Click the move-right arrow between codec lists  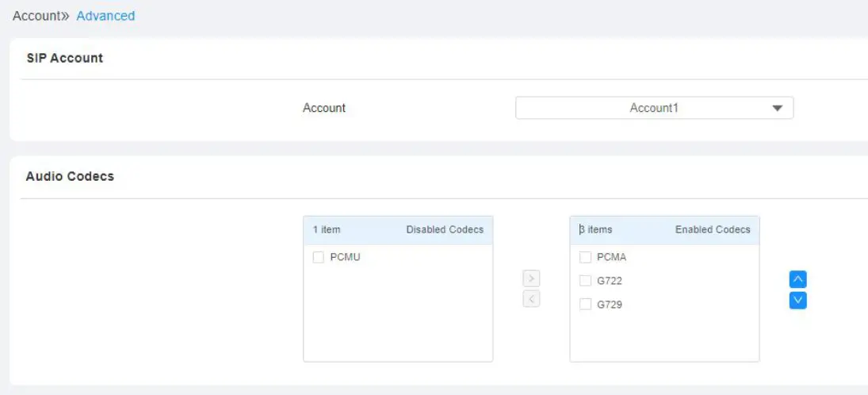[531, 278]
